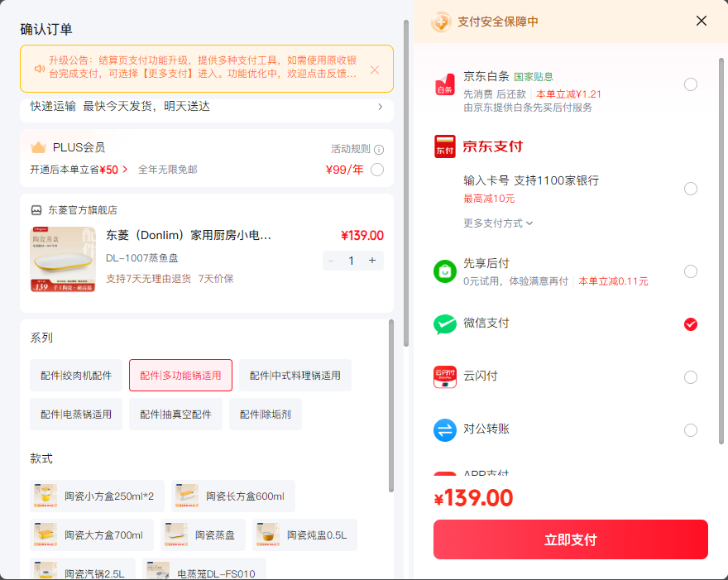
Task: Click the 国家贴息 green tag
Action: click(x=534, y=77)
